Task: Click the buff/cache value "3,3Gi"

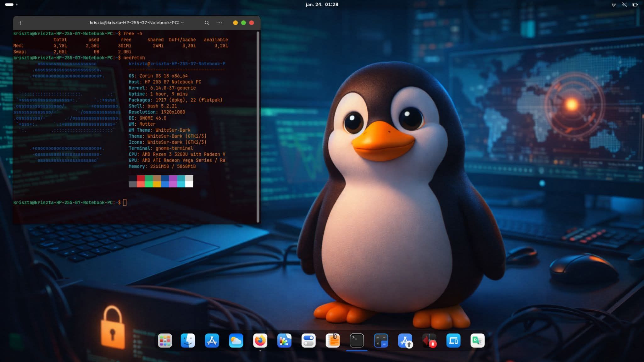Action: pos(189,46)
